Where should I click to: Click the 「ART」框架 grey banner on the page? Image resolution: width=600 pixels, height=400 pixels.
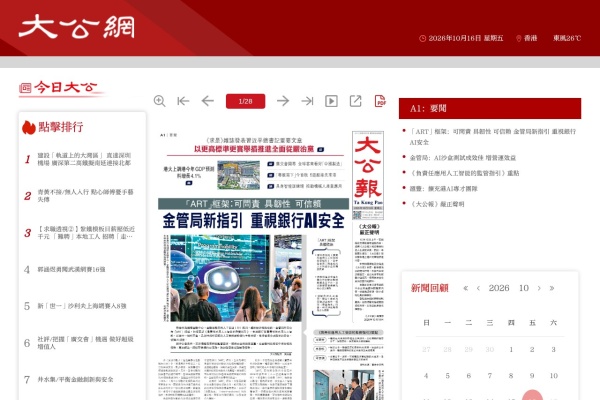tap(253, 204)
